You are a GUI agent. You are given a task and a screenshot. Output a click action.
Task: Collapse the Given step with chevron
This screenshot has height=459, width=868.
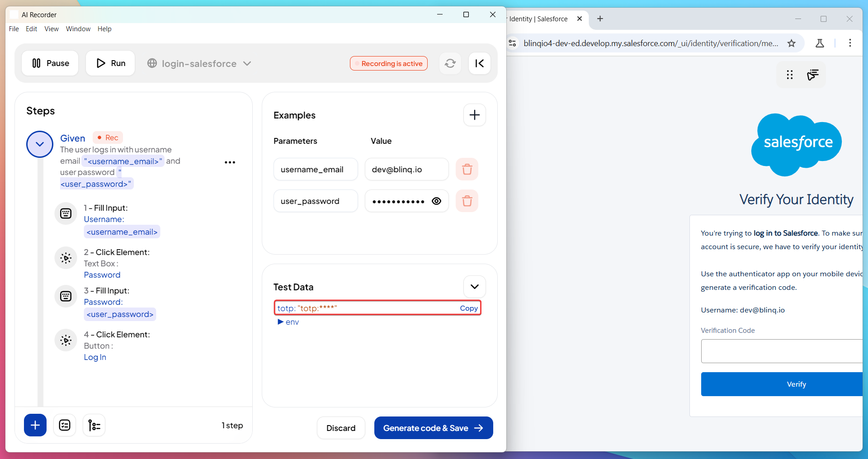point(40,144)
